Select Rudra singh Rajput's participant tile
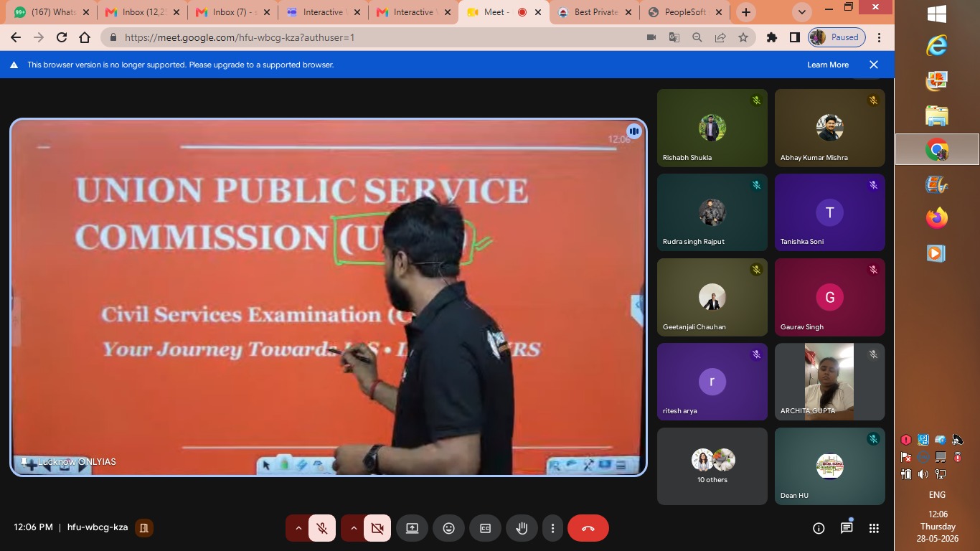Screen dimensions: 980x551 click(712, 212)
